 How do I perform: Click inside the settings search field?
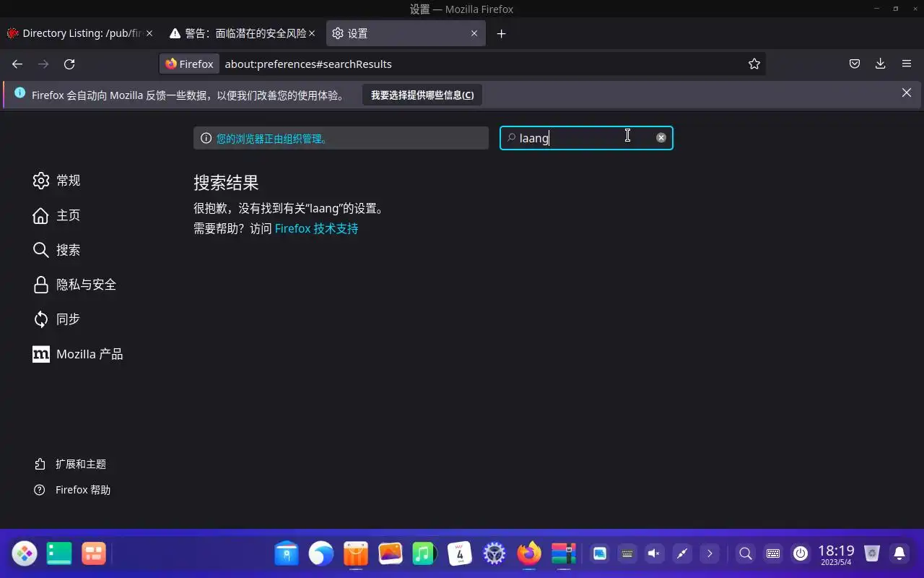coord(585,138)
